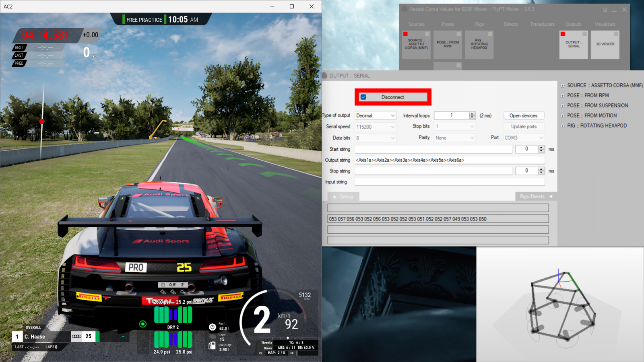Open the Type of output dropdown
Viewport: 644px width, 362px height.
376,116
